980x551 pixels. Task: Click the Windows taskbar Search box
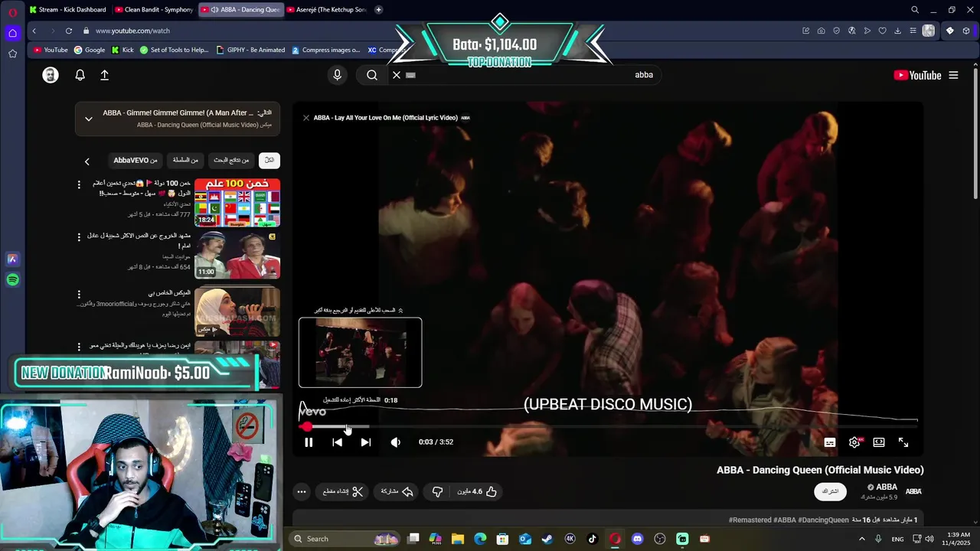click(x=346, y=539)
